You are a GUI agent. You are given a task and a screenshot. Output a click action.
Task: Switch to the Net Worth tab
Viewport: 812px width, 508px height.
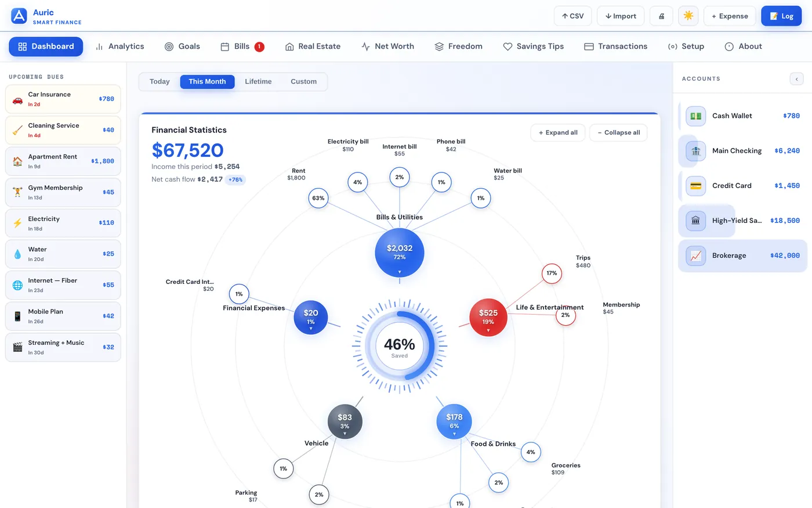[x=387, y=46]
